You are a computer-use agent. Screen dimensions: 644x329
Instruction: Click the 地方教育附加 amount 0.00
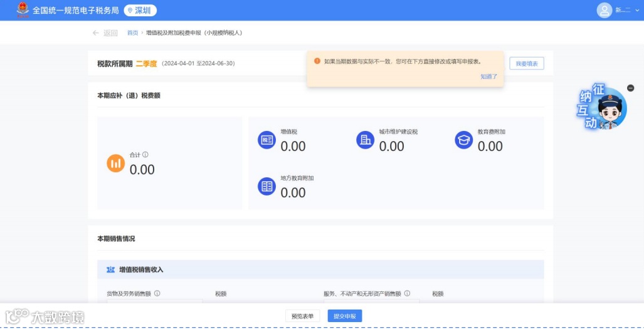click(x=293, y=193)
